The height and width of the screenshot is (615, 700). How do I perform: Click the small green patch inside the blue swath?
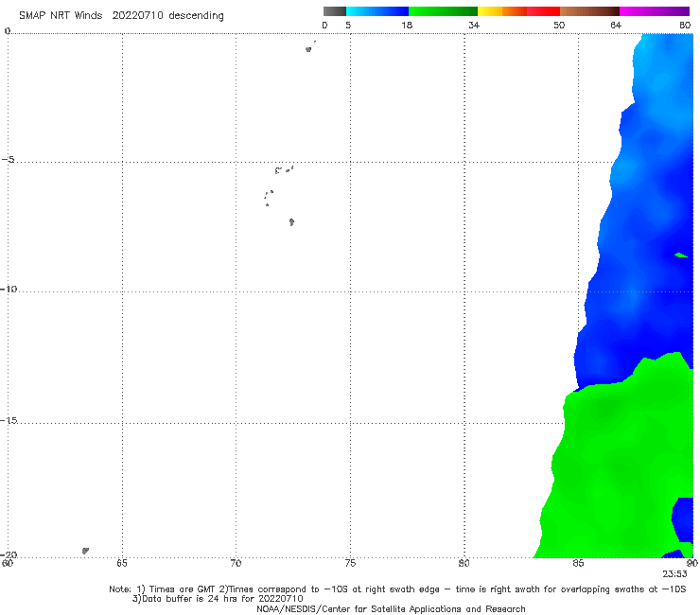[x=681, y=255]
